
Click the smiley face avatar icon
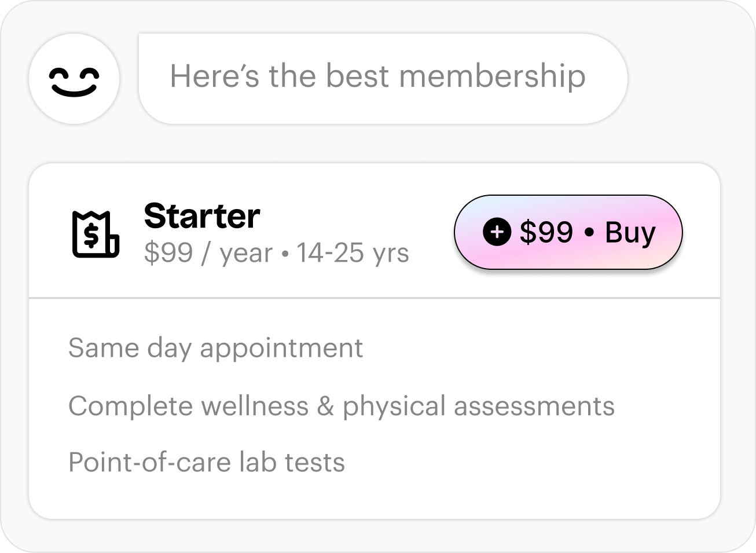pyautogui.click(x=74, y=79)
